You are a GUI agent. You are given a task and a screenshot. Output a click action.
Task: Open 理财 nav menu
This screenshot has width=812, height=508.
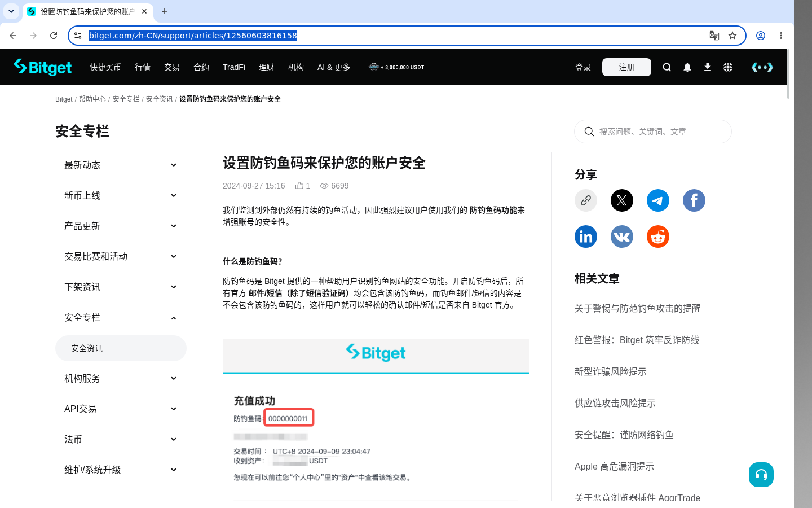click(x=267, y=67)
